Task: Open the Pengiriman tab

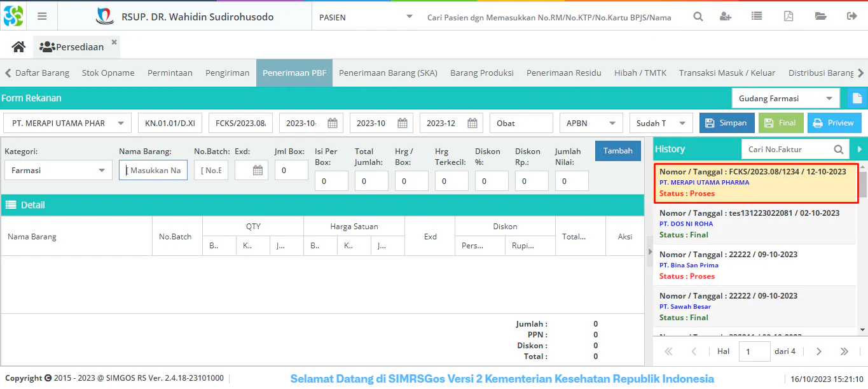Action: coord(227,73)
